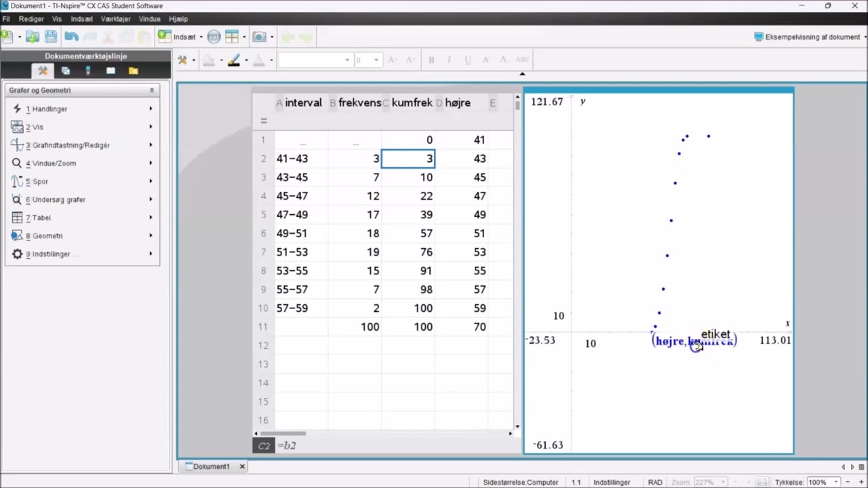Click the screen capture camera icon
This screenshot has width=868, height=488.
(x=259, y=37)
